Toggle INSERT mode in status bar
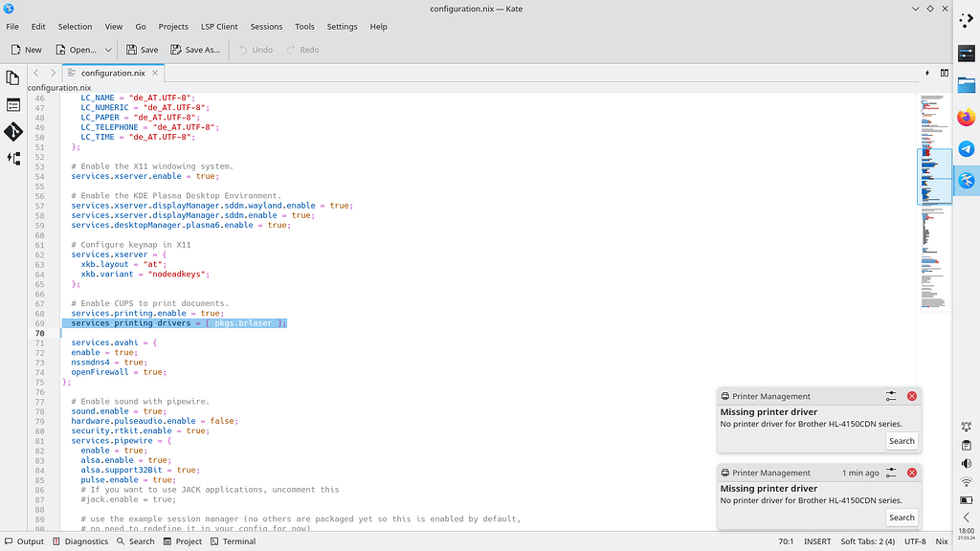The width and height of the screenshot is (980, 551). click(x=818, y=541)
